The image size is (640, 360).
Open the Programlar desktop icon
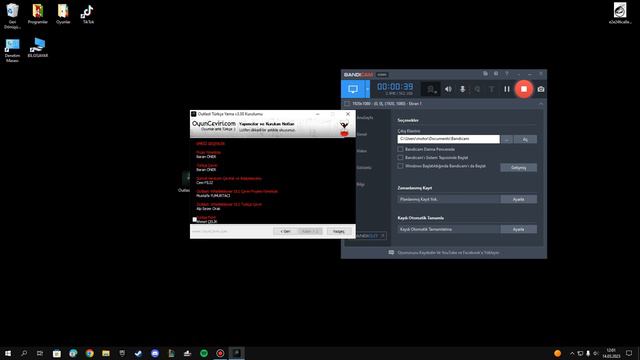(38, 13)
